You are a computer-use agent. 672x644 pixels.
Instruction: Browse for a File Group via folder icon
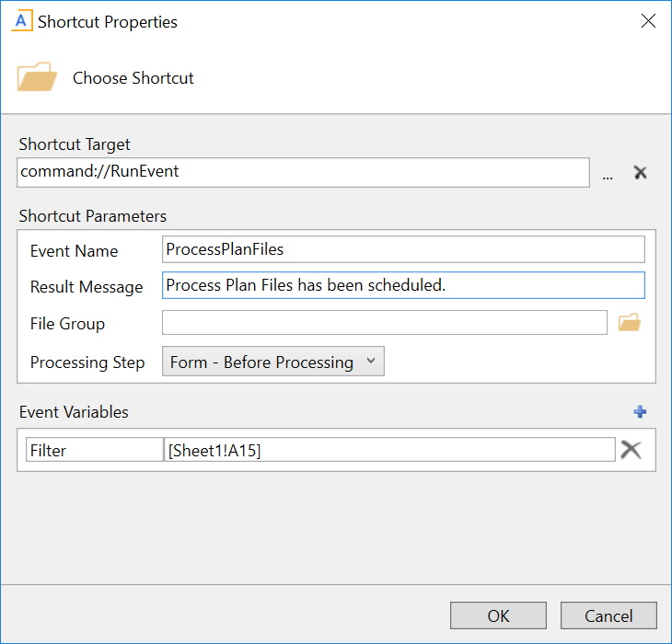point(629,323)
